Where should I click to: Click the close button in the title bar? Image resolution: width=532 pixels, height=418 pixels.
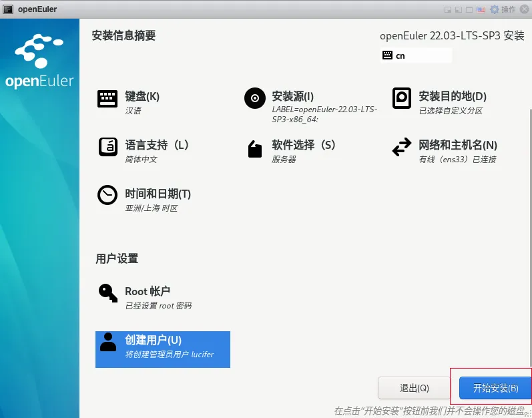(524, 9)
